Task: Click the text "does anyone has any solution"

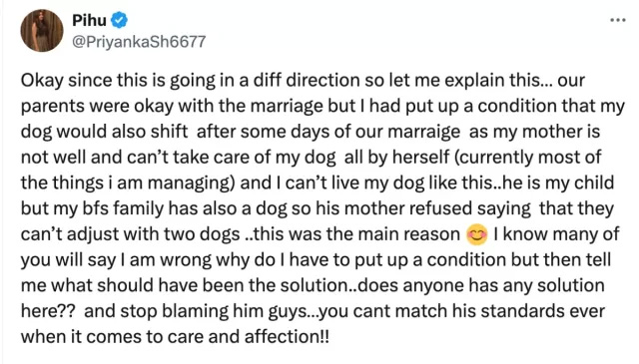Action: pos(481,285)
